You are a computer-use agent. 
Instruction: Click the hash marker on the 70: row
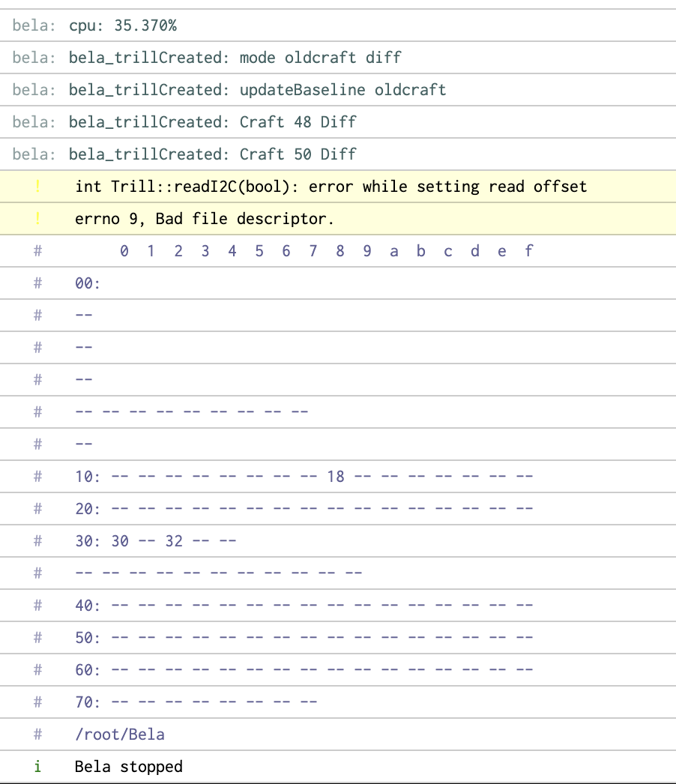point(37,702)
